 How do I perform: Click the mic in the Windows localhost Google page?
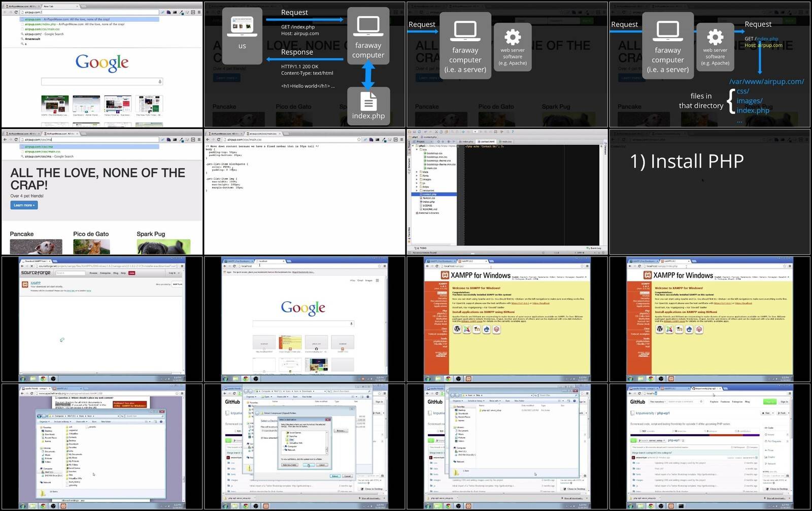tap(351, 323)
